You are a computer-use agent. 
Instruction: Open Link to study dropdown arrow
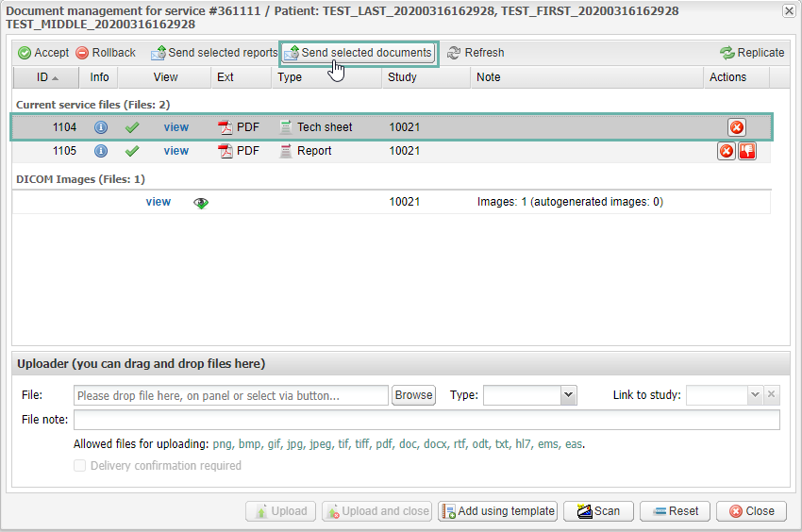pyautogui.click(x=755, y=395)
